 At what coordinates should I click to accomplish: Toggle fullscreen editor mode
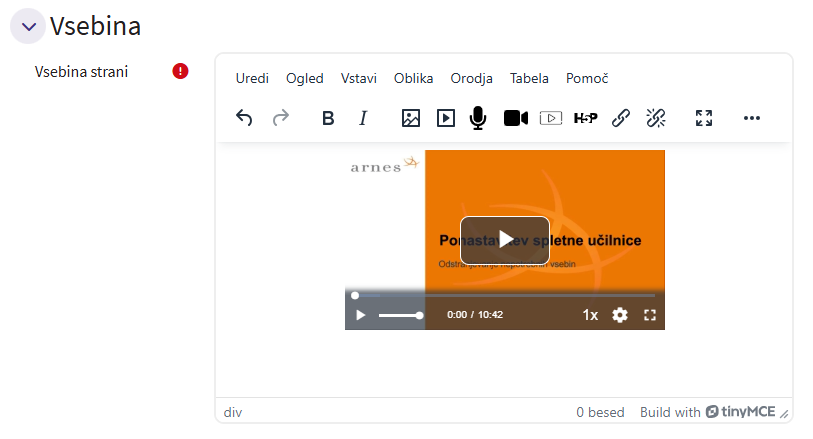(704, 118)
